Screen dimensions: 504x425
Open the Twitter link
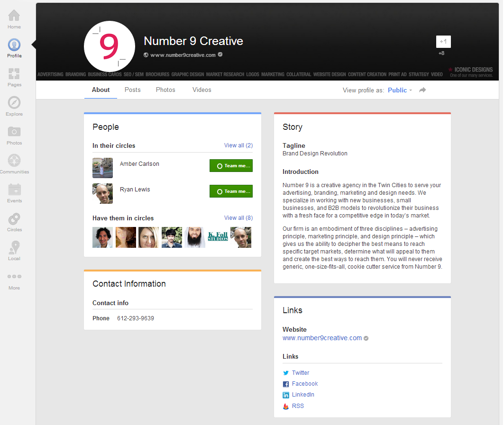click(301, 373)
